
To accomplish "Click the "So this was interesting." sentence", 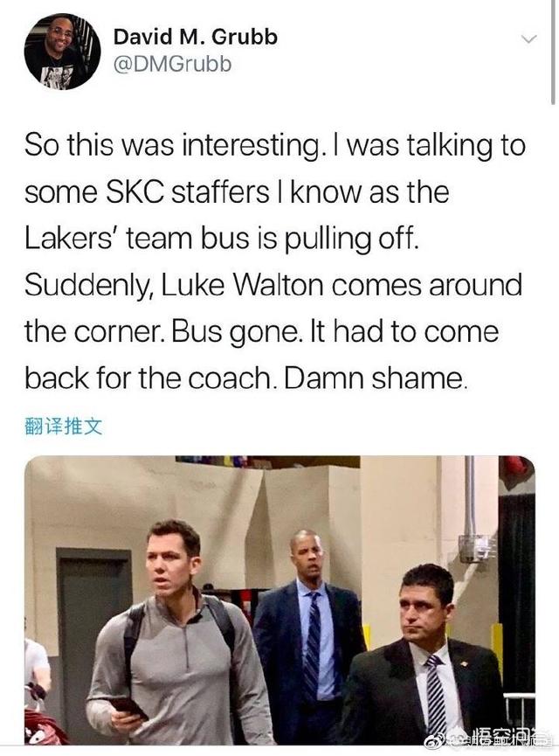I will click(x=172, y=146).
